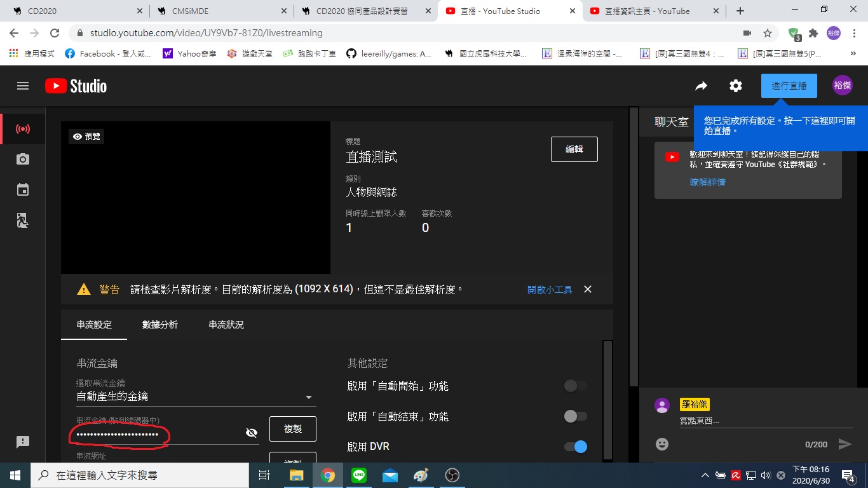868x488 pixels.
Task: Open the 瞭解詳情 link in chat
Action: [707, 182]
